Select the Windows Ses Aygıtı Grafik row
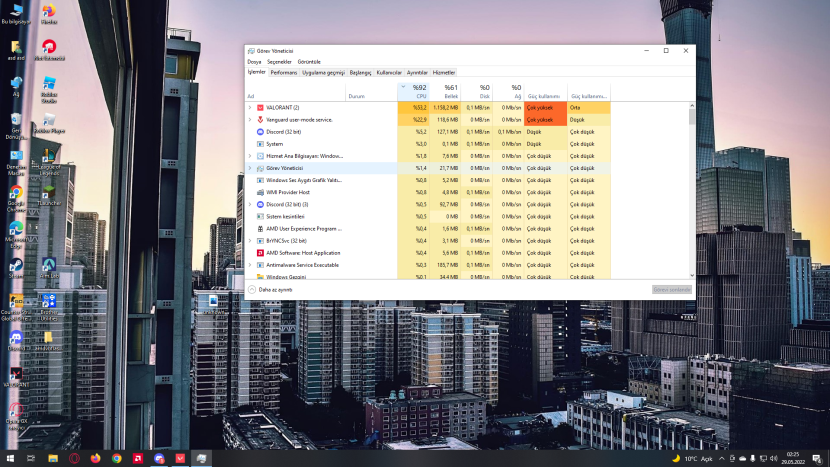Viewport: 830px width, 467px height. point(427,180)
